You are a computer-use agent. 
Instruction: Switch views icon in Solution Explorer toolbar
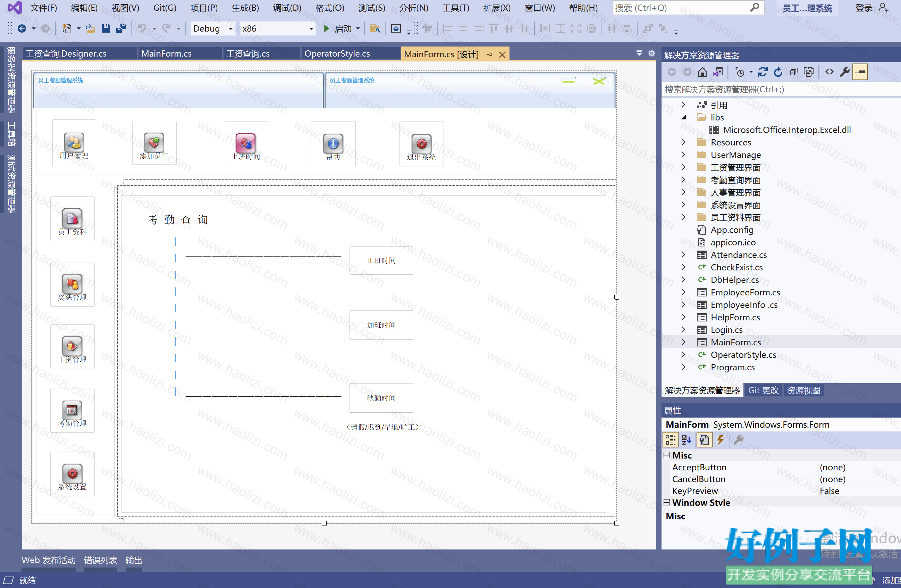click(x=718, y=72)
